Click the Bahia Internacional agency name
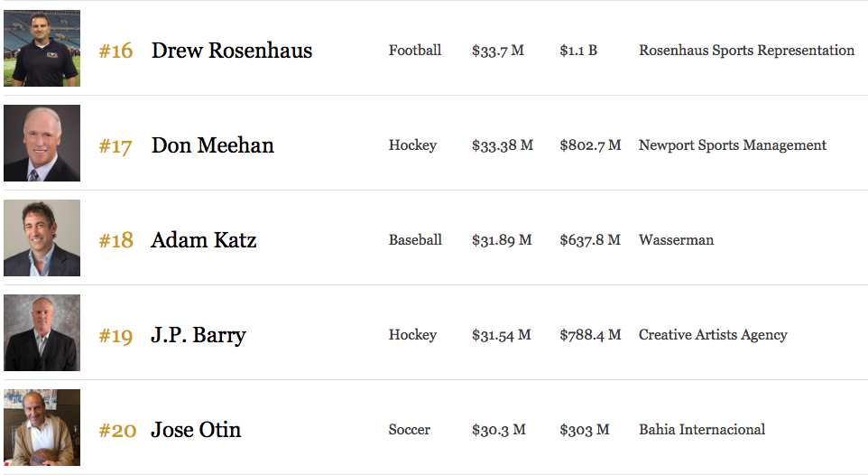This screenshot has height=475, width=868. pyautogui.click(x=702, y=430)
